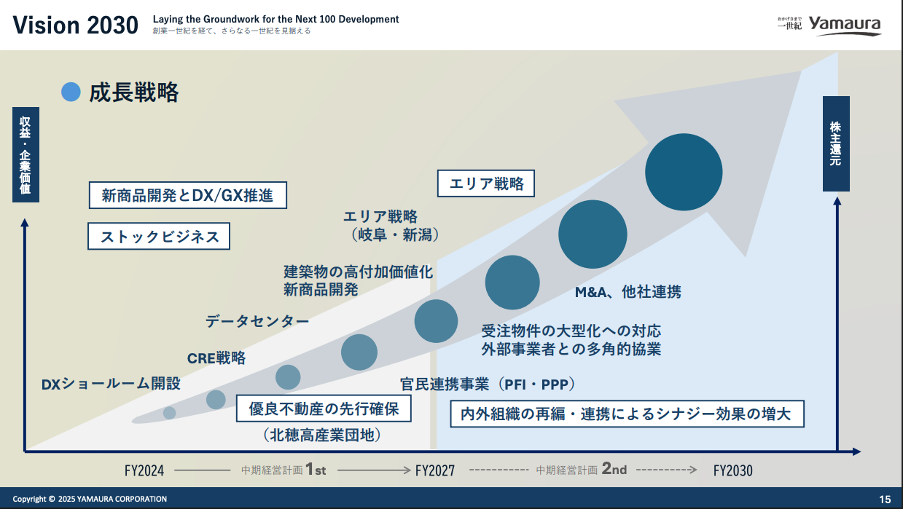The image size is (904, 510).
Task: Click the largest dark teal circle
Action: coord(684,172)
